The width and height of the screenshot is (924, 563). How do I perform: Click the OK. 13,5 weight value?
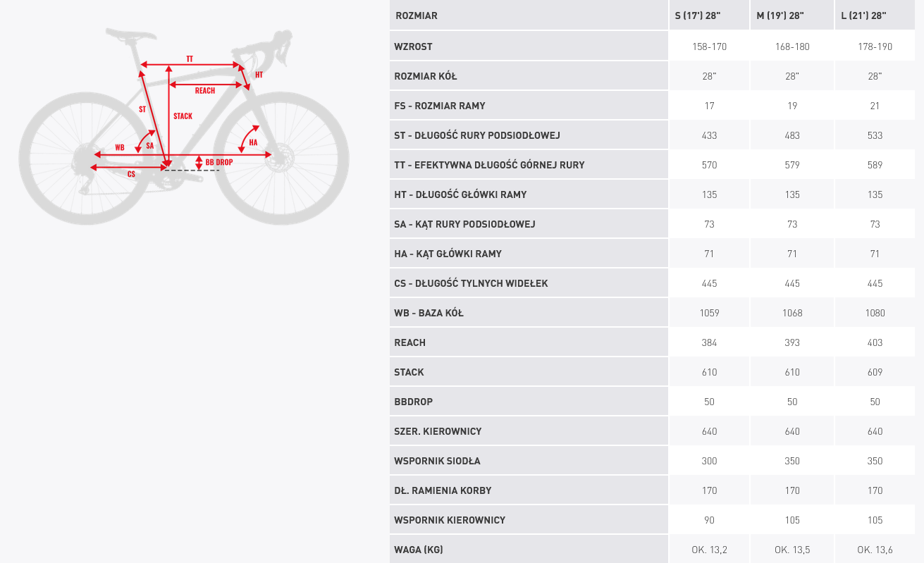[x=792, y=550]
